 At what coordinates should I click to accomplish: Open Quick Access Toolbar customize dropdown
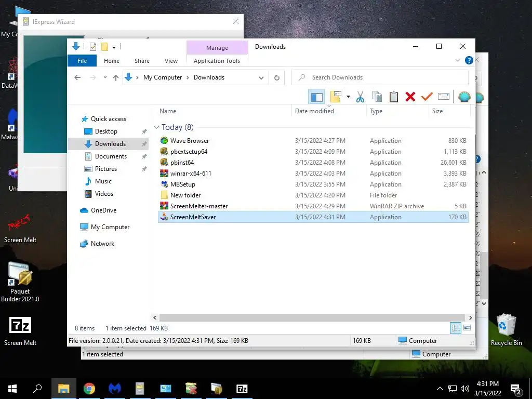pyautogui.click(x=114, y=47)
